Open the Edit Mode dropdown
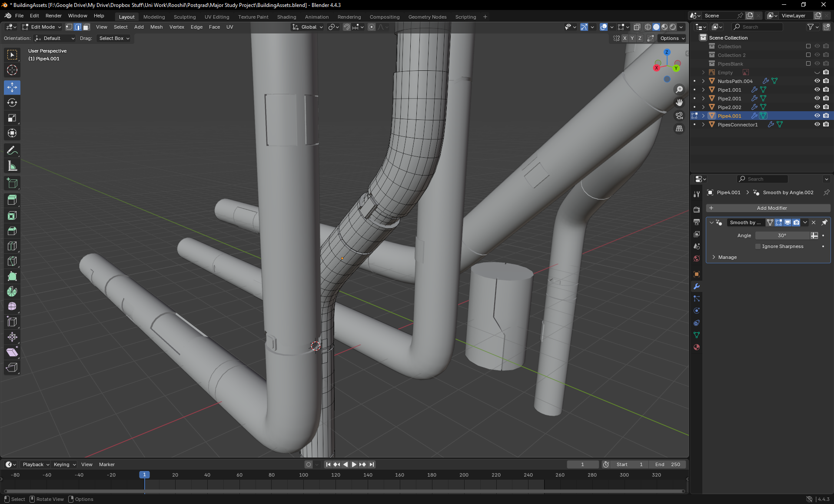The height and width of the screenshot is (504, 834). point(42,27)
